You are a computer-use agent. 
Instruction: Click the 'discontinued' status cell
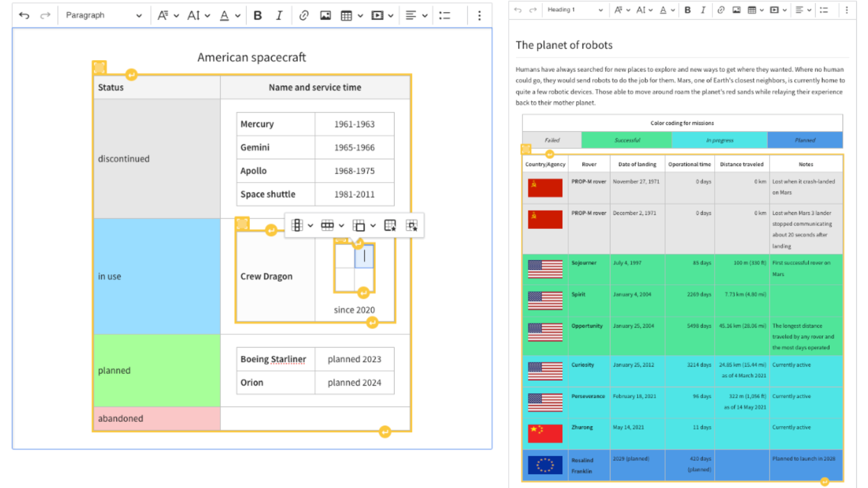click(157, 159)
